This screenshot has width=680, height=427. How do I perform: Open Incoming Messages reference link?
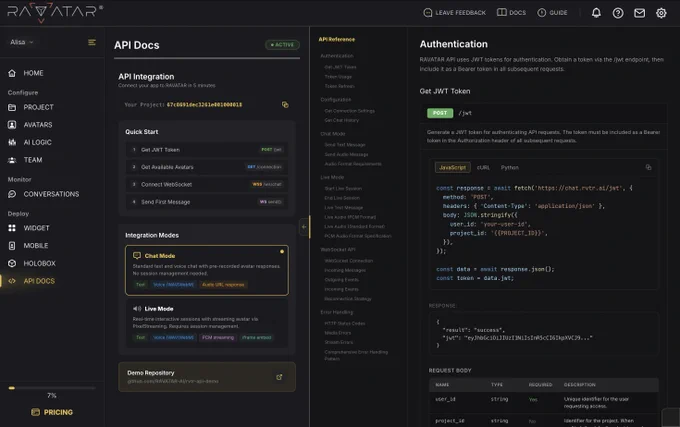[345, 271]
